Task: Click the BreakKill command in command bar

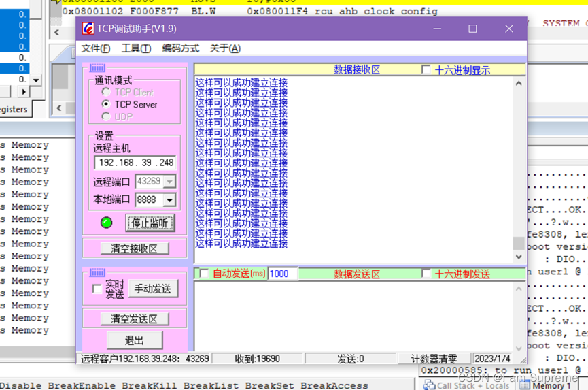Action: 149,385
